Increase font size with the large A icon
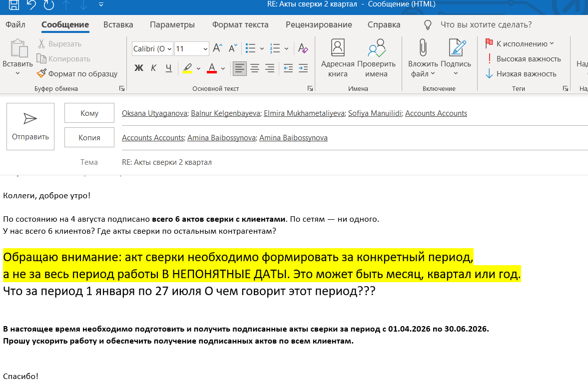This screenshot has width=588, height=385. pos(217,48)
